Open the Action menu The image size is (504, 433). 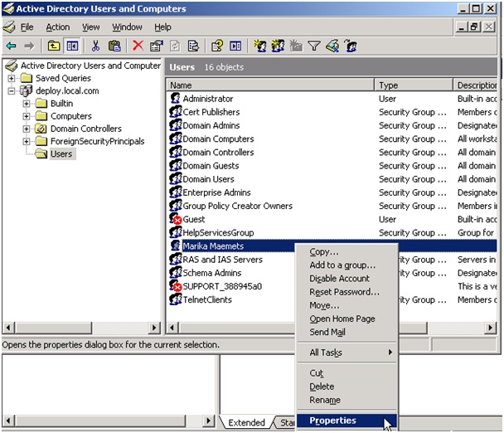[58, 27]
